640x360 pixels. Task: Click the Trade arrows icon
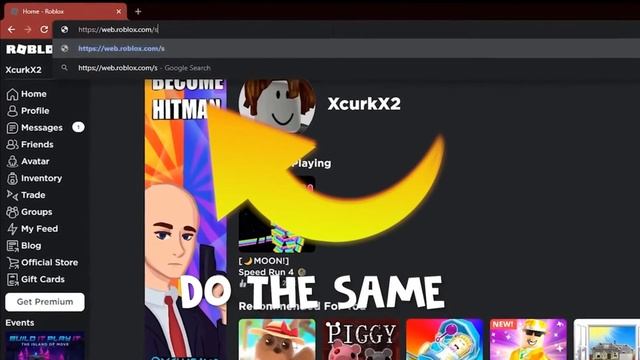pyautogui.click(x=12, y=195)
